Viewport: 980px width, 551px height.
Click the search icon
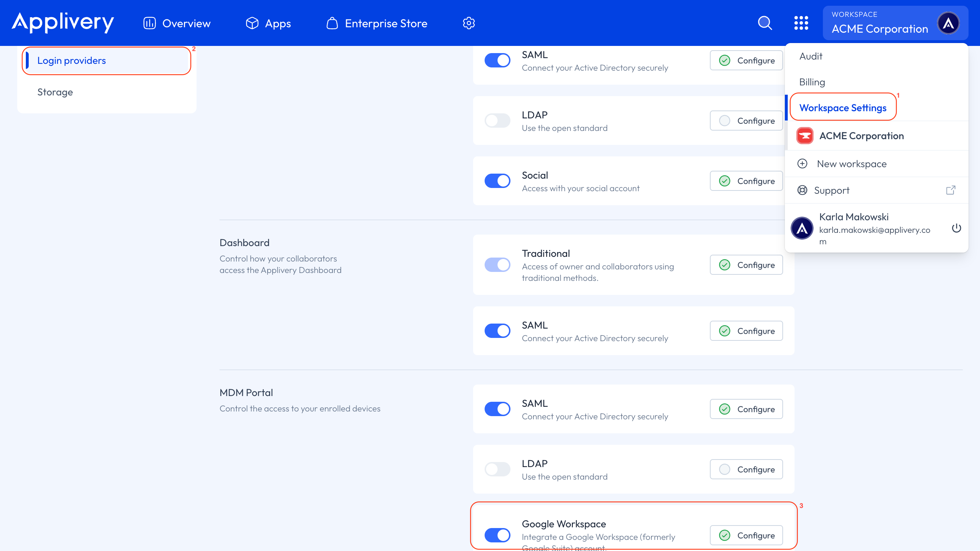coord(765,23)
